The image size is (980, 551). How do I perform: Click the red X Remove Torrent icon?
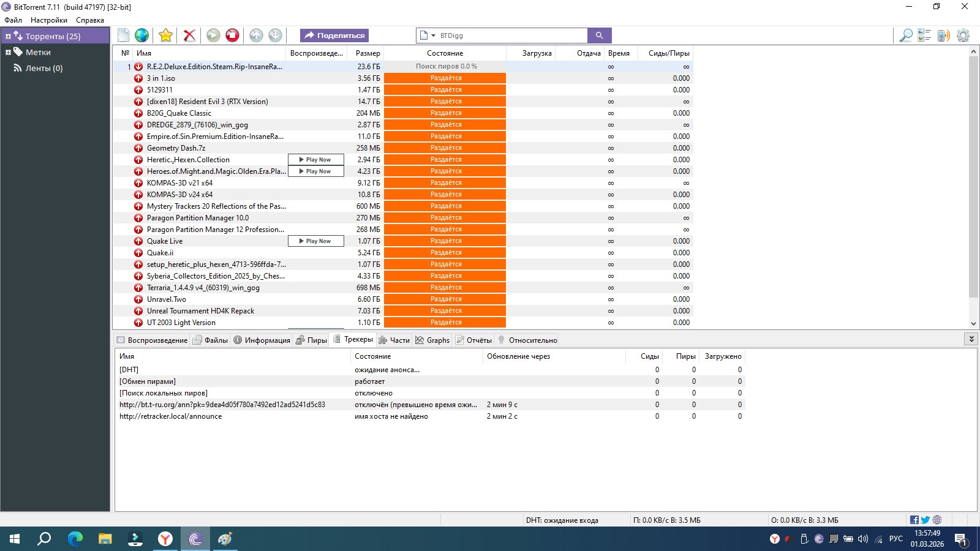tap(189, 36)
